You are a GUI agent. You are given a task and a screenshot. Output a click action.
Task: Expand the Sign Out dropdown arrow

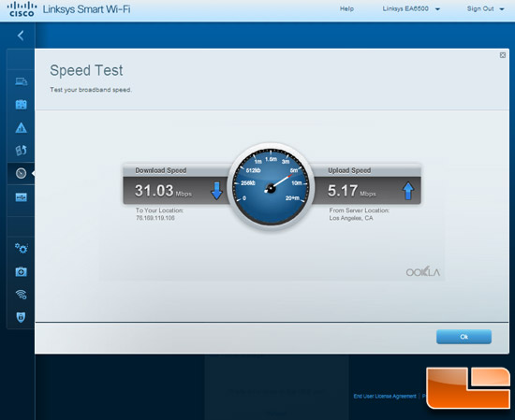pos(502,9)
